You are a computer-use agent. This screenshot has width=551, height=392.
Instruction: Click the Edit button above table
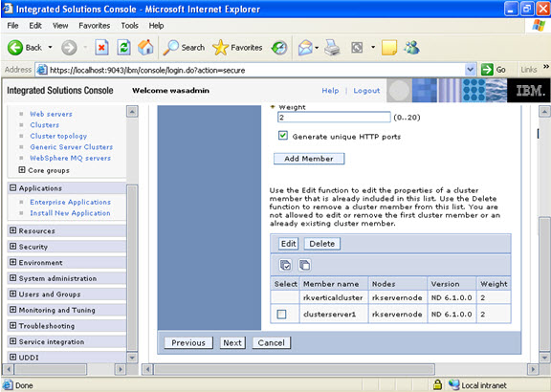(x=289, y=244)
